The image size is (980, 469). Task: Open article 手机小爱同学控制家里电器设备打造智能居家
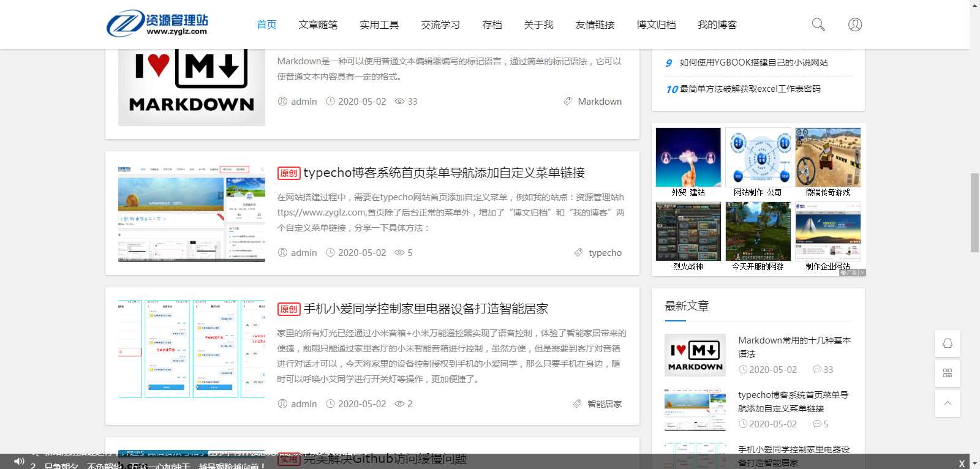click(x=426, y=309)
